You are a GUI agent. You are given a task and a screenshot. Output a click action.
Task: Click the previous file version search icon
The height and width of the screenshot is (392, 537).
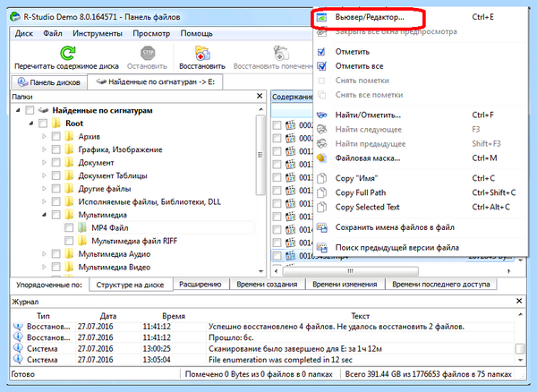click(x=321, y=248)
